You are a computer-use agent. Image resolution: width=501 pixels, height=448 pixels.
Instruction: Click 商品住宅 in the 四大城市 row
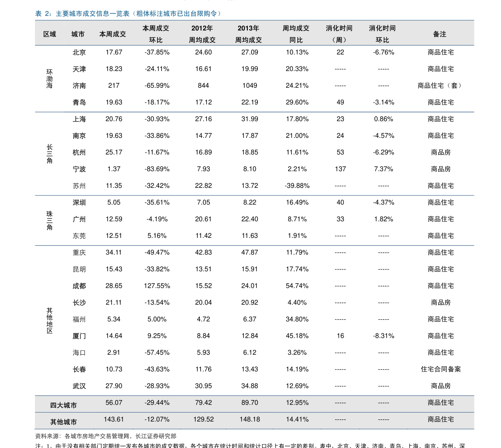[441, 403]
